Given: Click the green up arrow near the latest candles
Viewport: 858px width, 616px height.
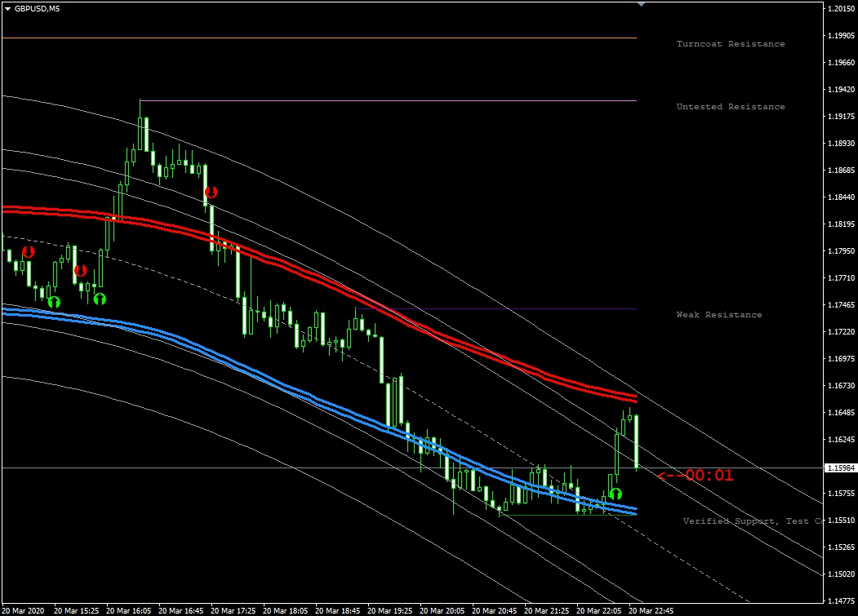Looking at the screenshot, I should 616,494.
